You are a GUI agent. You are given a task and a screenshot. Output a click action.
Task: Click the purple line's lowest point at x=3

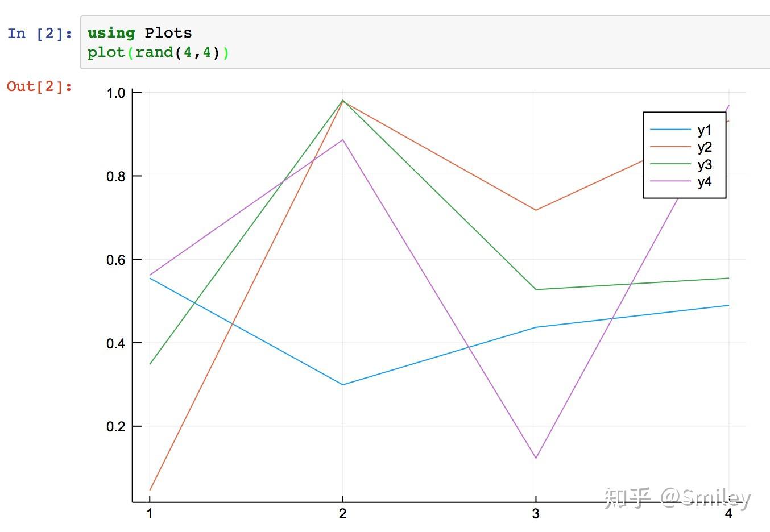536,458
